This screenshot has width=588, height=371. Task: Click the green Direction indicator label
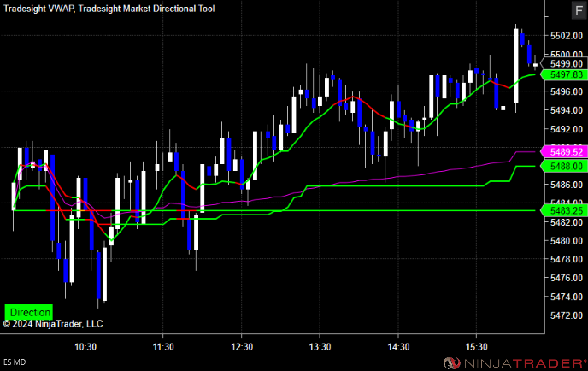click(29, 312)
